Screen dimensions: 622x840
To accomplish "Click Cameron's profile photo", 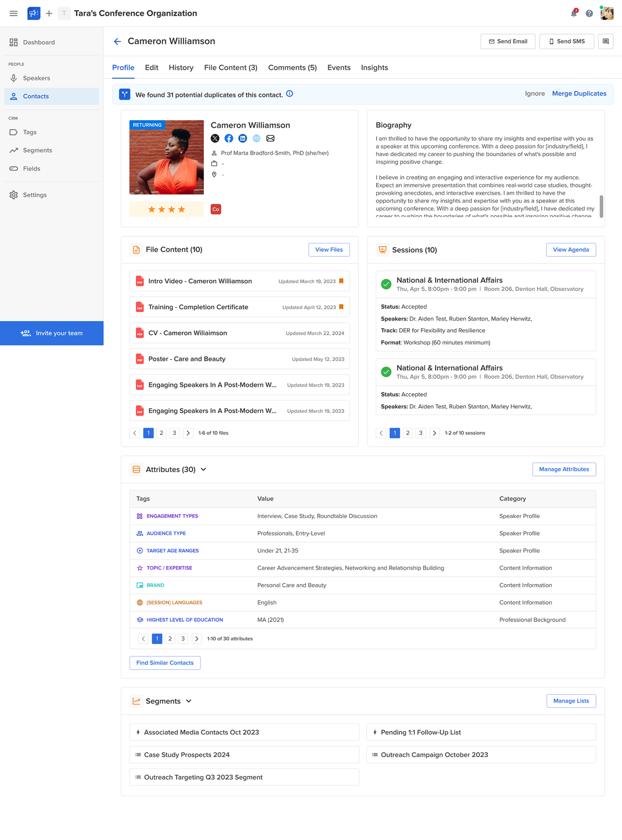I will [x=166, y=157].
